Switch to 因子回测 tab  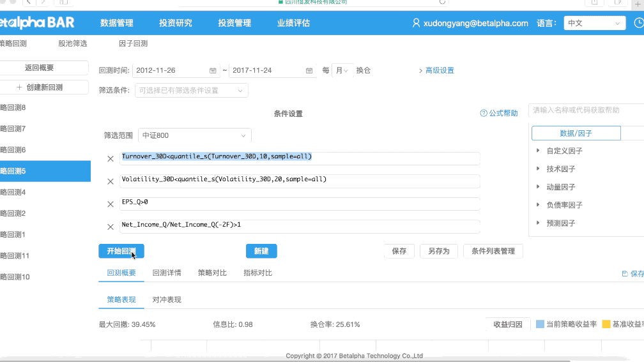[x=133, y=43]
